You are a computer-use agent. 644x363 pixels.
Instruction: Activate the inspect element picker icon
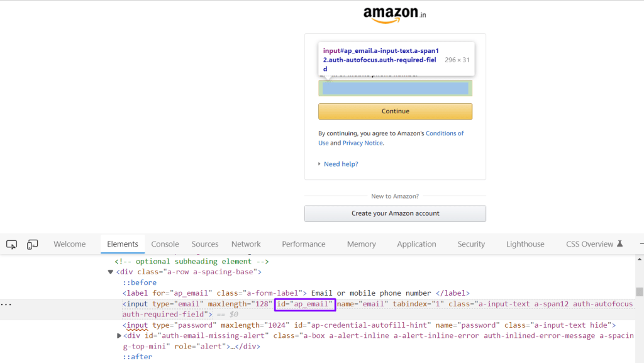[x=11, y=244]
